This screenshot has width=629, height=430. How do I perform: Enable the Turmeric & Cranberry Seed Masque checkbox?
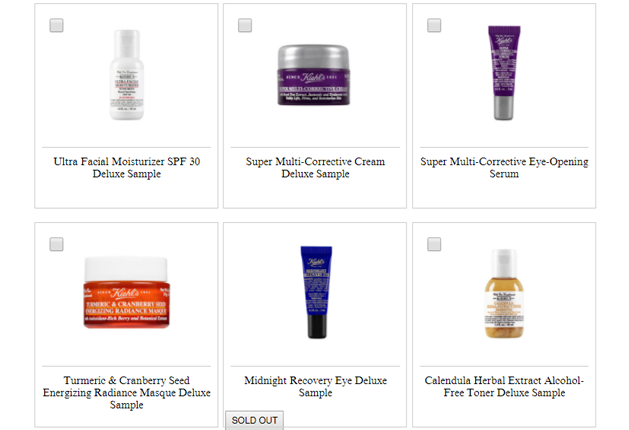pyautogui.click(x=57, y=244)
